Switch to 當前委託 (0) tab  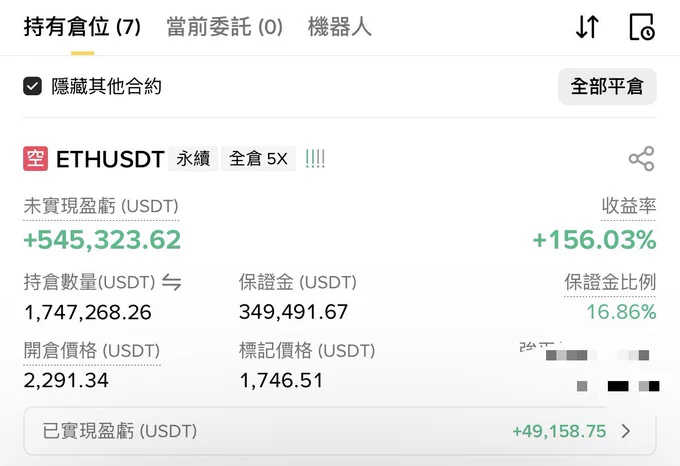225,27
